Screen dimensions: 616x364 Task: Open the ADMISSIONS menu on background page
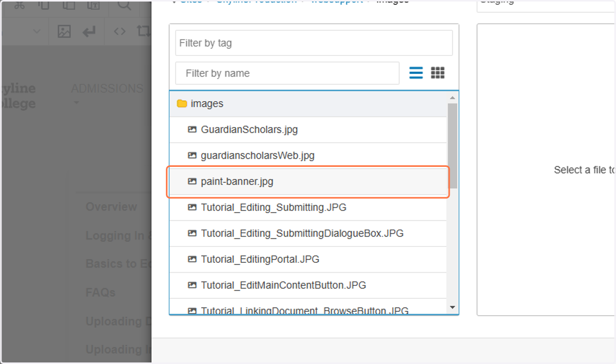(107, 89)
